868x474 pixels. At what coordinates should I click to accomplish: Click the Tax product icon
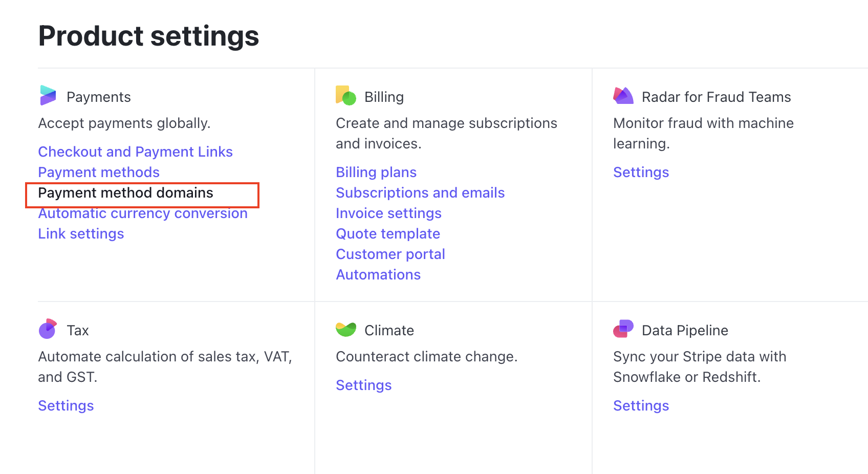point(48,329)
